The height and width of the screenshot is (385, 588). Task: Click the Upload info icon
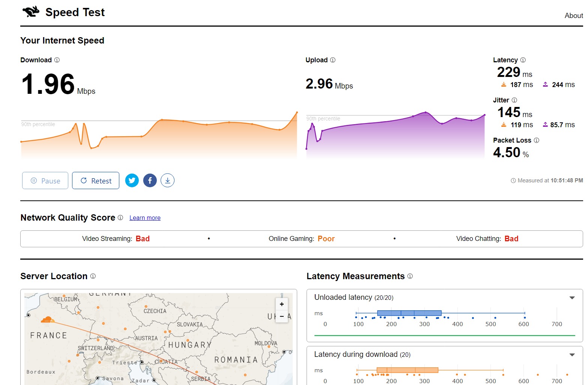pos(333,60)
